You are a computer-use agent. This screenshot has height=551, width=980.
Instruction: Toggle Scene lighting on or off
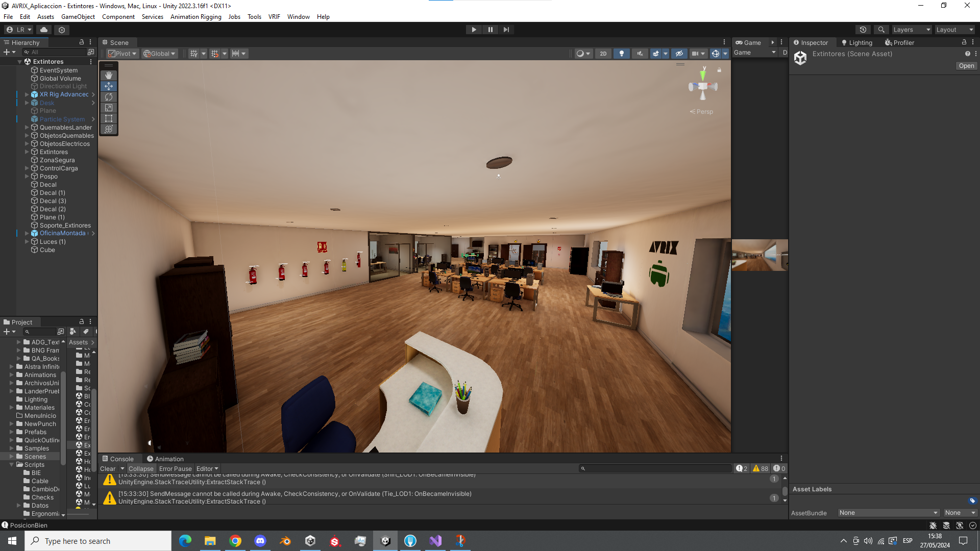tap(621, 54)
